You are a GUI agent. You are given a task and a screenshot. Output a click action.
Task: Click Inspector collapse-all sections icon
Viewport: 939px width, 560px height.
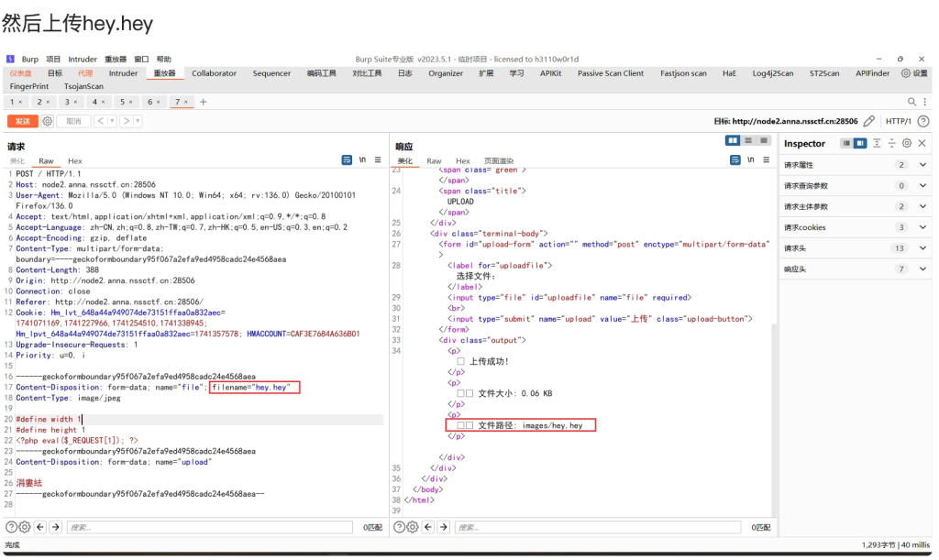tap(891, 144)
